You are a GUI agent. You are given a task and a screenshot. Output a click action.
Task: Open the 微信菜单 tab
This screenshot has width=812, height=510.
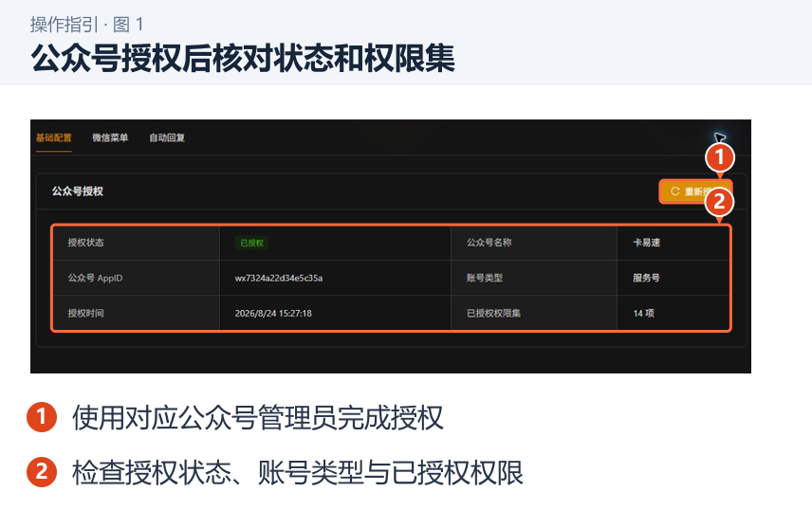pyautogui.click(x=110, y=137)
